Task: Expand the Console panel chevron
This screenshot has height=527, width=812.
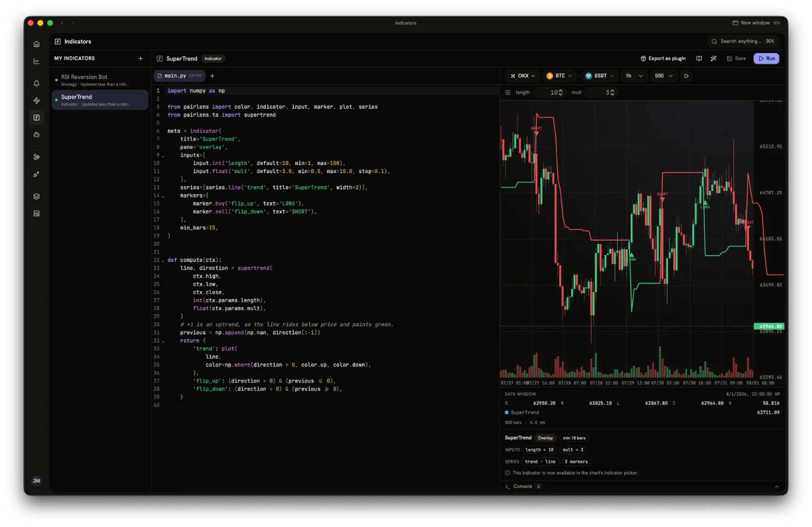Action: [x=777, y=486]
